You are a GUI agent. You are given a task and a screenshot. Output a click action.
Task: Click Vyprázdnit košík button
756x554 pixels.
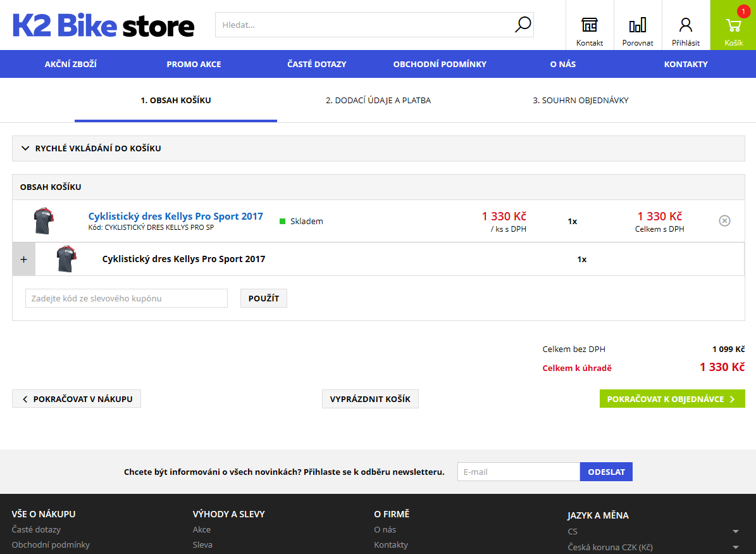(x=370, y=399)
